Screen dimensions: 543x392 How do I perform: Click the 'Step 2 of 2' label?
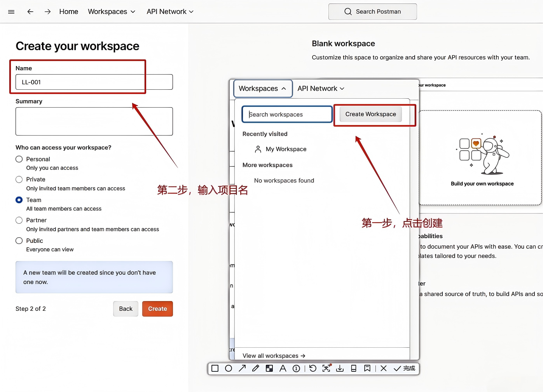click(x=31, y=309)
